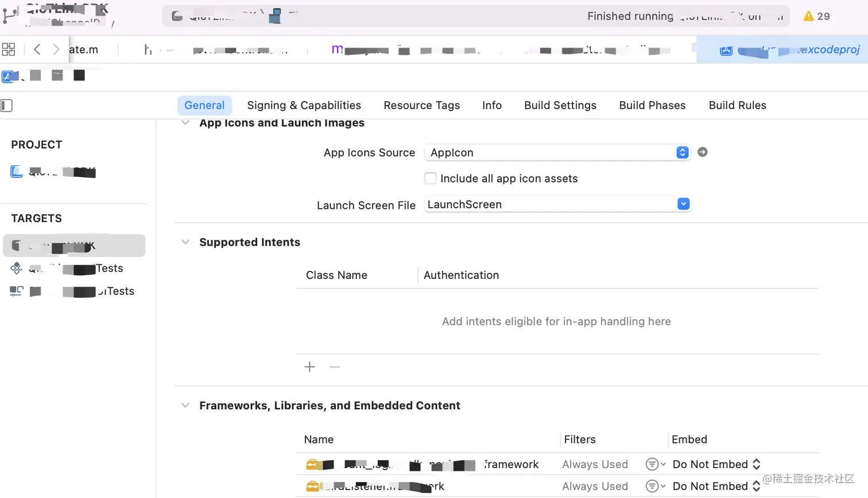Click the Authentication column header
The height and width of the screenshot is (498, 868).
click(461, 275)
